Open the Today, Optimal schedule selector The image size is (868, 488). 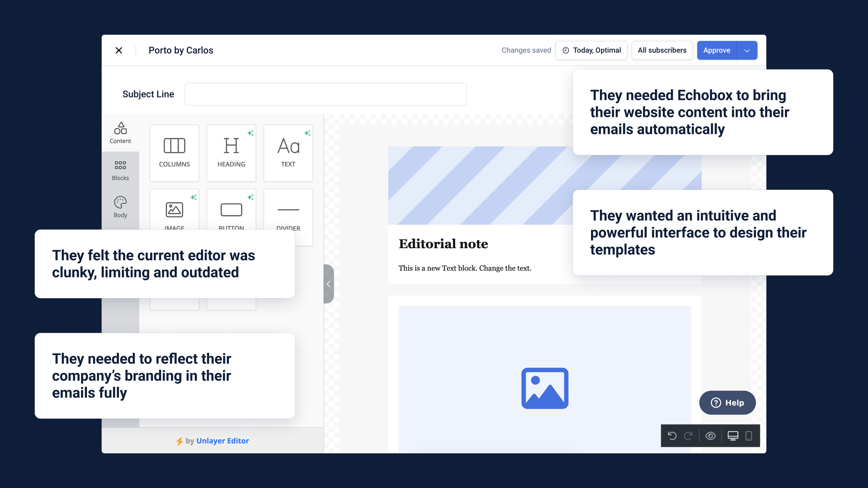tap(591, 50)
